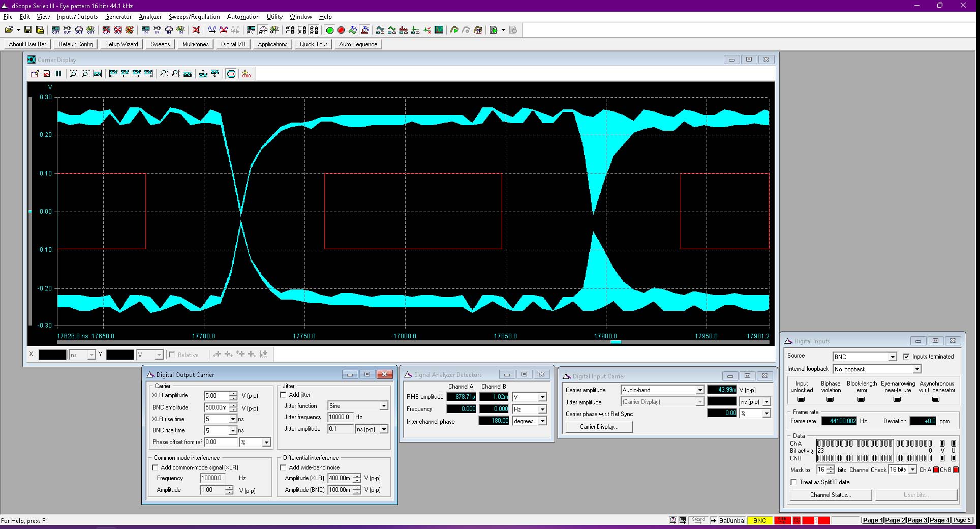Click the report/script document icon
Viewport: 980px width, 529px height.
coord(493,30)
